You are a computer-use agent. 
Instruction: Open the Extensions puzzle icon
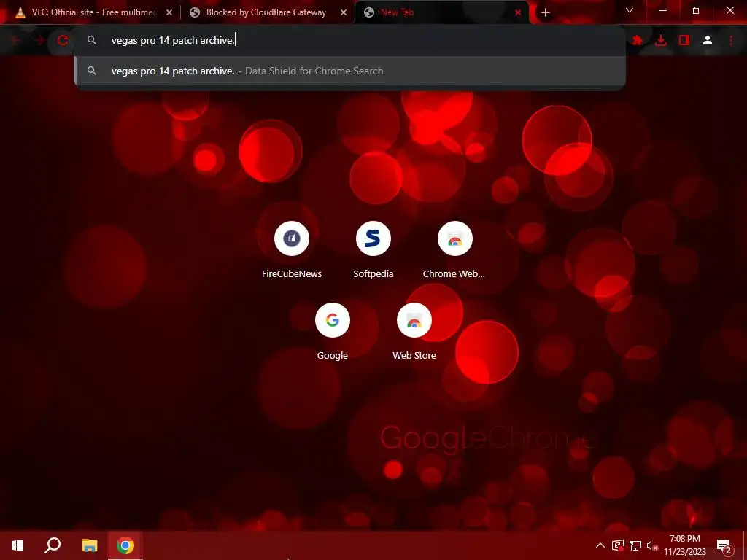[638, 41]
